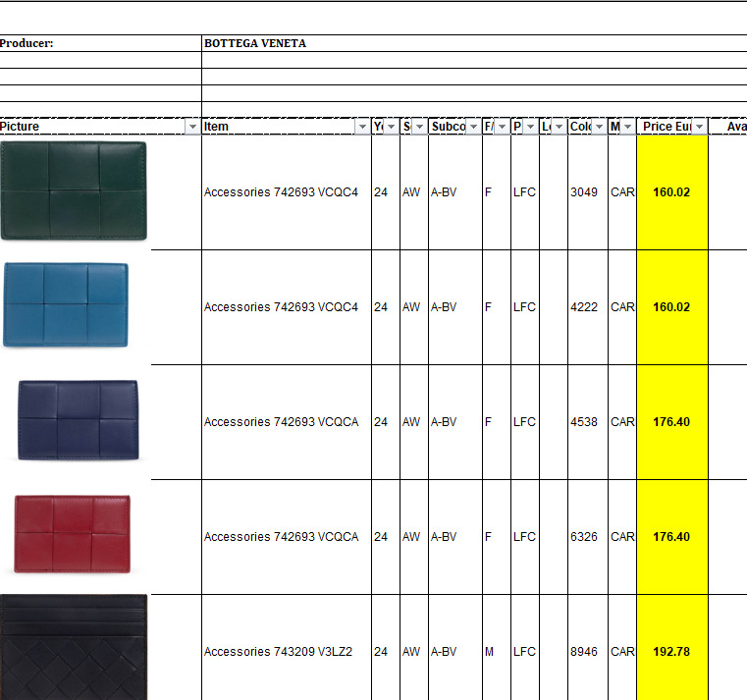Select the F gender cell in color 3049 row
Image resolution: width=747 pixels, height=700 pixels.
pyautogui.click(x=497, y=192)
